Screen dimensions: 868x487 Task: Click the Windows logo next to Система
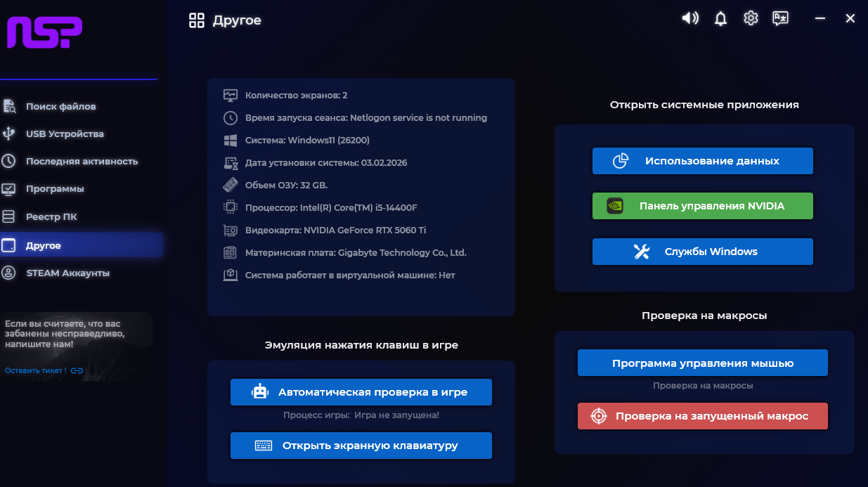coord(230,141)
